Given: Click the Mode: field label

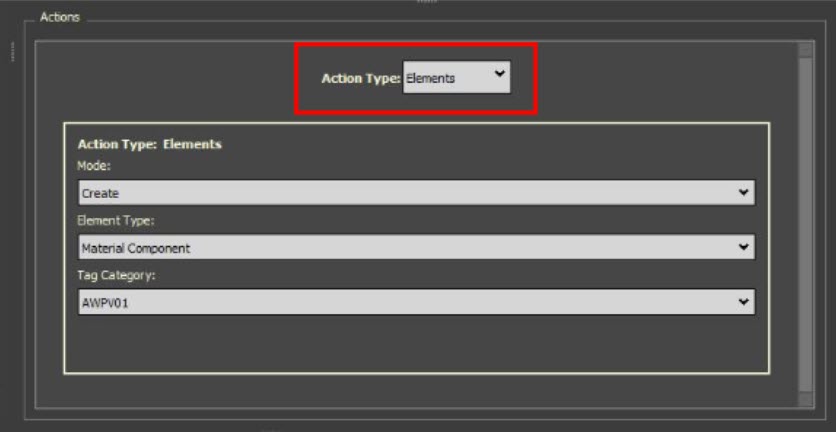Looking at the screenshot, I should click(94, 166).
